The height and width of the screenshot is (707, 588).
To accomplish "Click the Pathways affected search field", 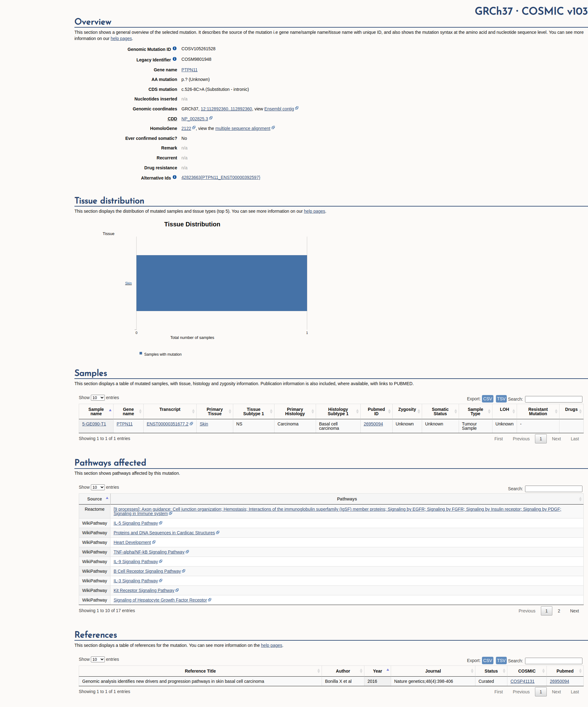I will (x=553, y=488).
